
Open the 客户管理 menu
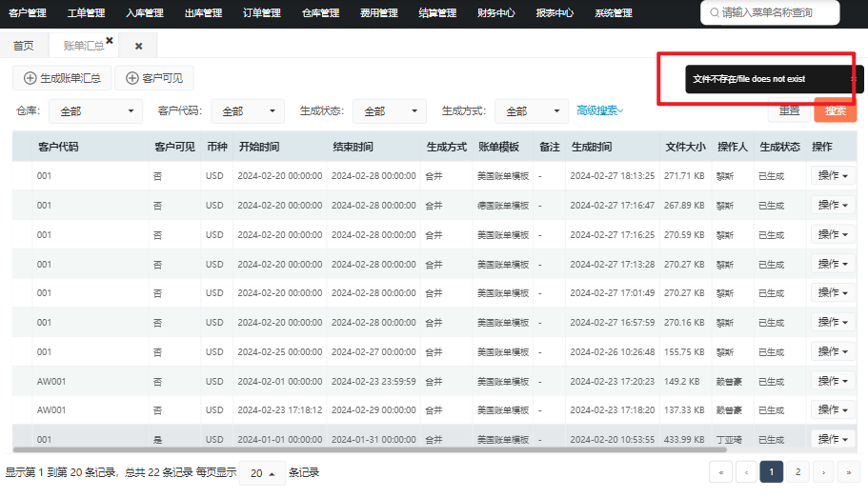pos(28,12)
